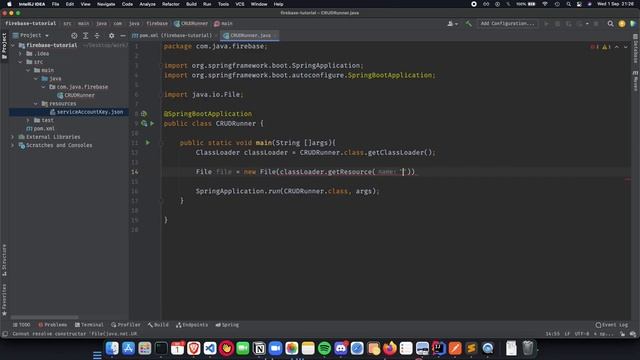Click Spring gutter icon on line 9
The image size is (640, 360).
pyautogui.click(x=144, y=123)
